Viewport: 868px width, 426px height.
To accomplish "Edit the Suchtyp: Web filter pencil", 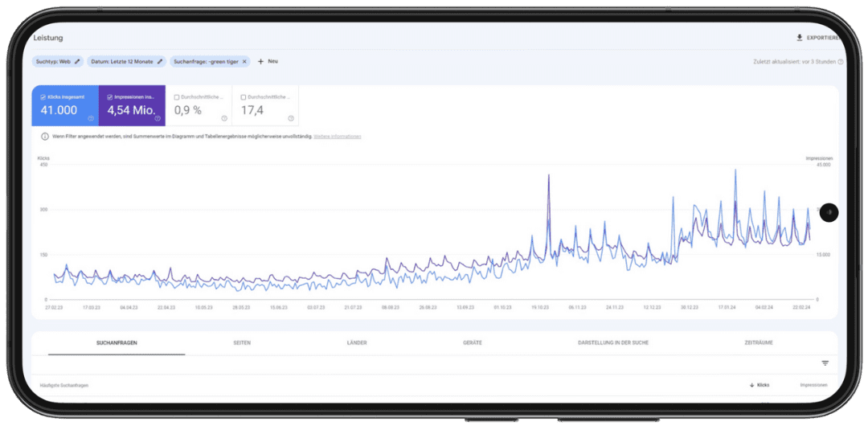I will click(x=77, y=61).
